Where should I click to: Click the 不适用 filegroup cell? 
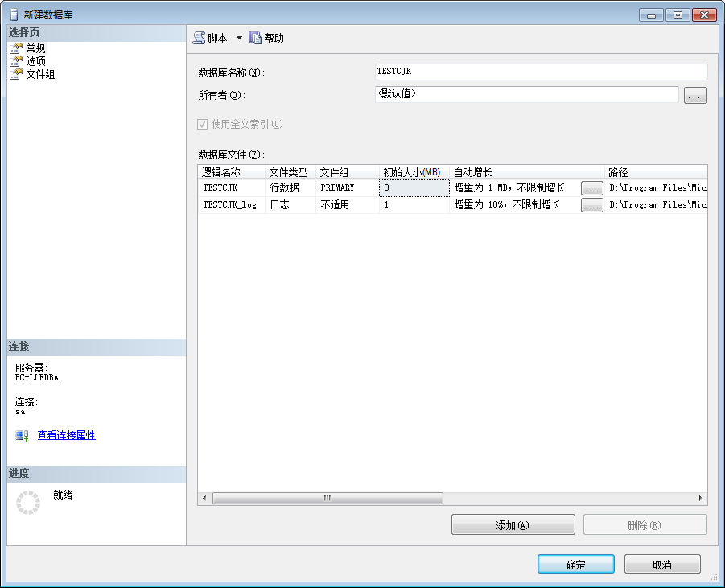tap(348, 205)
